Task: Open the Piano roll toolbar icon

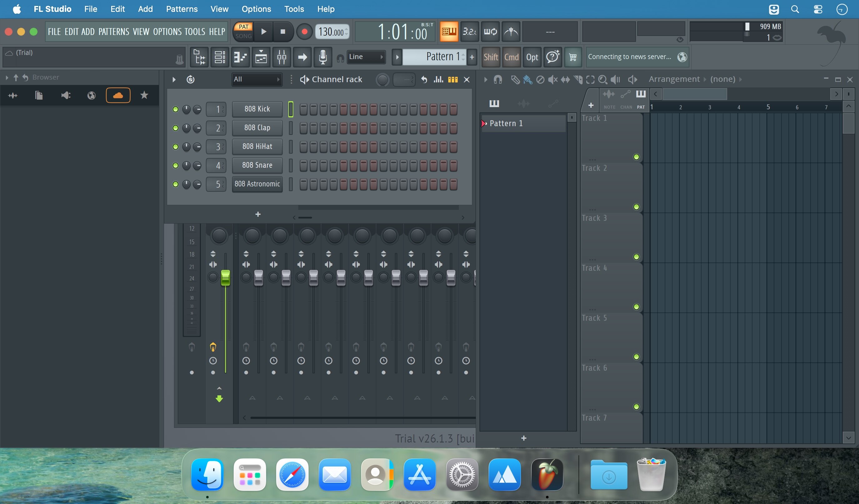Action: click(x=240, y=57)
